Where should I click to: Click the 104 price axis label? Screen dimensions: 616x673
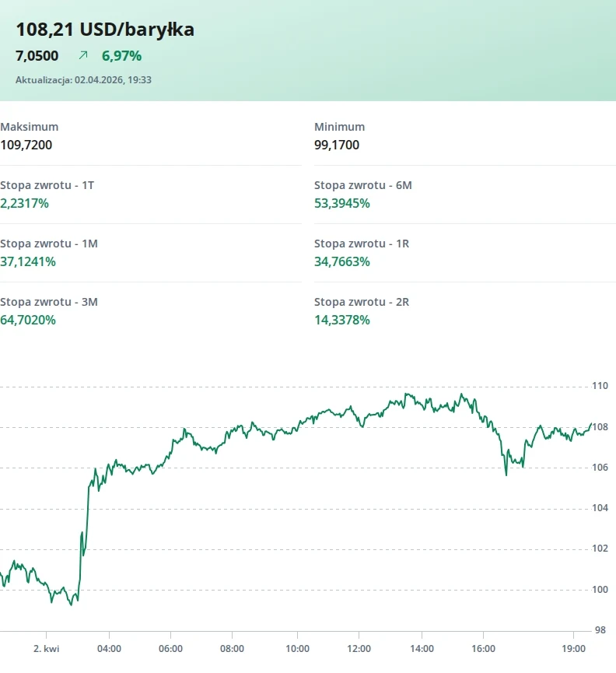tap(600, 508)
